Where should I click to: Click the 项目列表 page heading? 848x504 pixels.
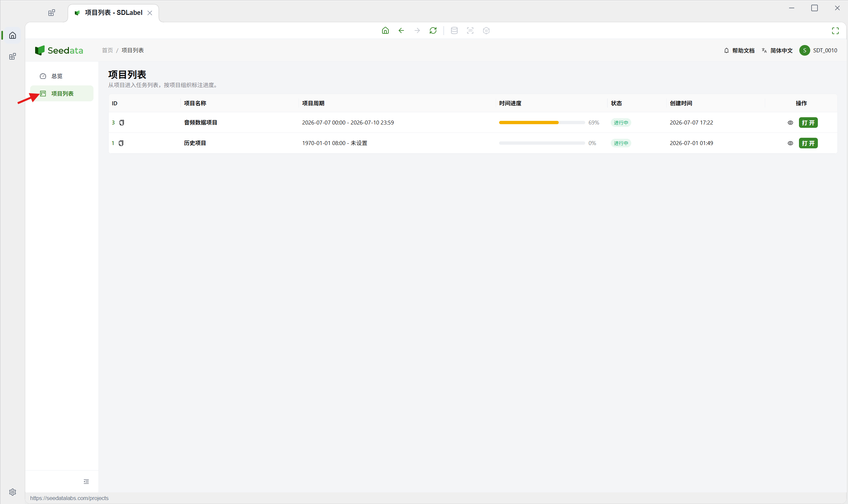(127, 75)
